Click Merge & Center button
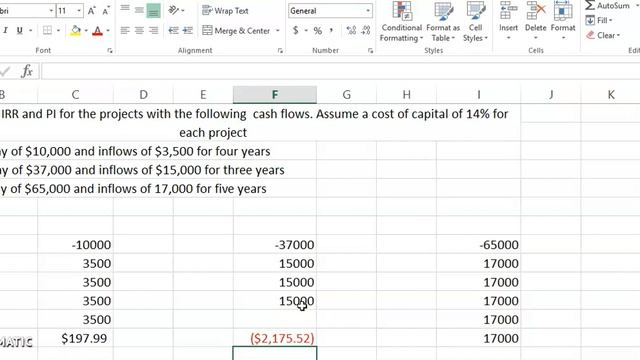640x360 pixels. 236,31
